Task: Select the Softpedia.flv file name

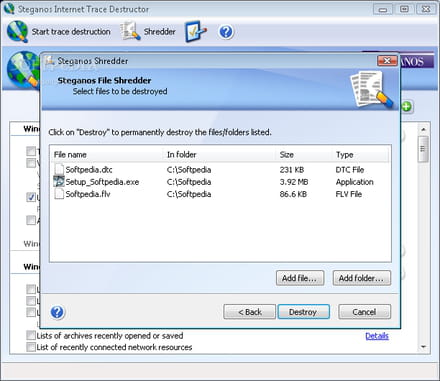Action: tap(88, 194)
